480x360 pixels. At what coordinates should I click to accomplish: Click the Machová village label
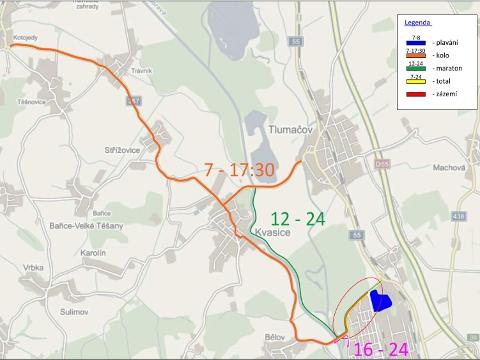click(x=449, y=168)
